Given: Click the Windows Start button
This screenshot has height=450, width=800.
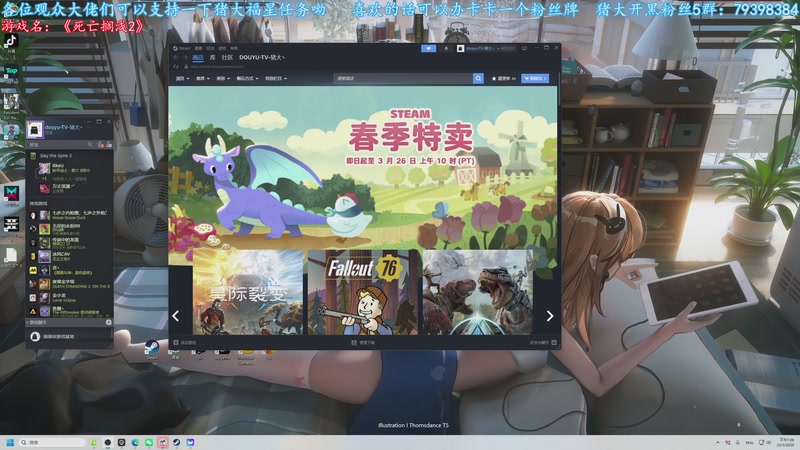Looking at the screenshot, I should pos(10,442).
